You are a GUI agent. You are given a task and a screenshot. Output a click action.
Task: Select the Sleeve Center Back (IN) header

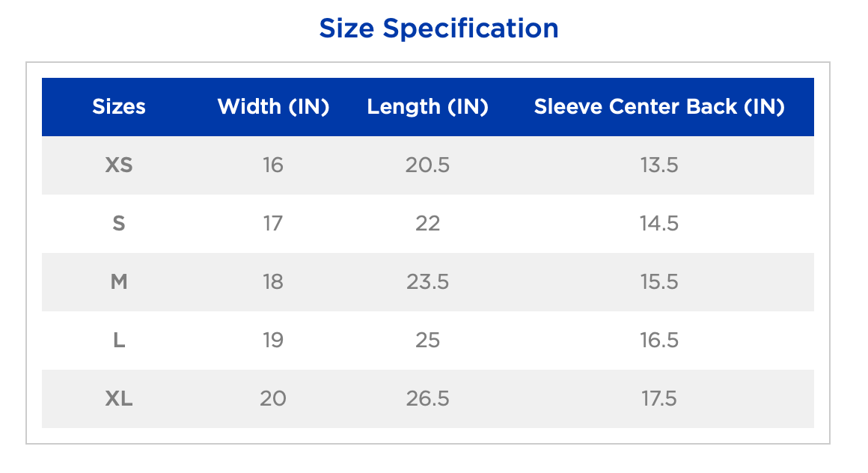coord(659,107)
